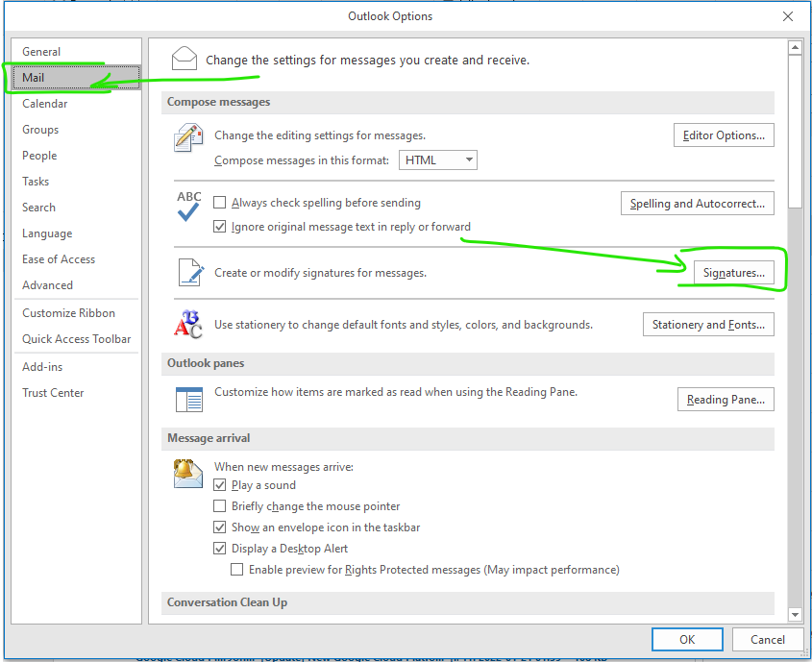The width and height of the screenshot is (812, 662).
Task: Click 'Compose messages in this format' label
Action: coord(302,160)
